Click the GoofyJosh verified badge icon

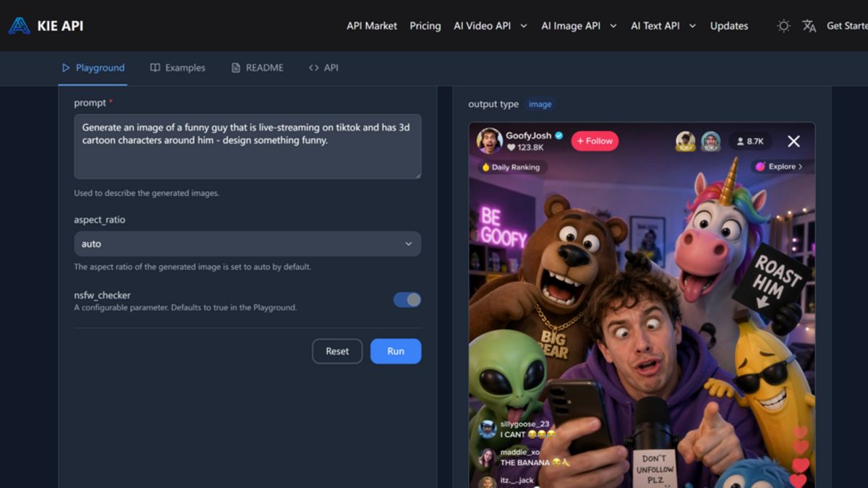tap(559, 135)
